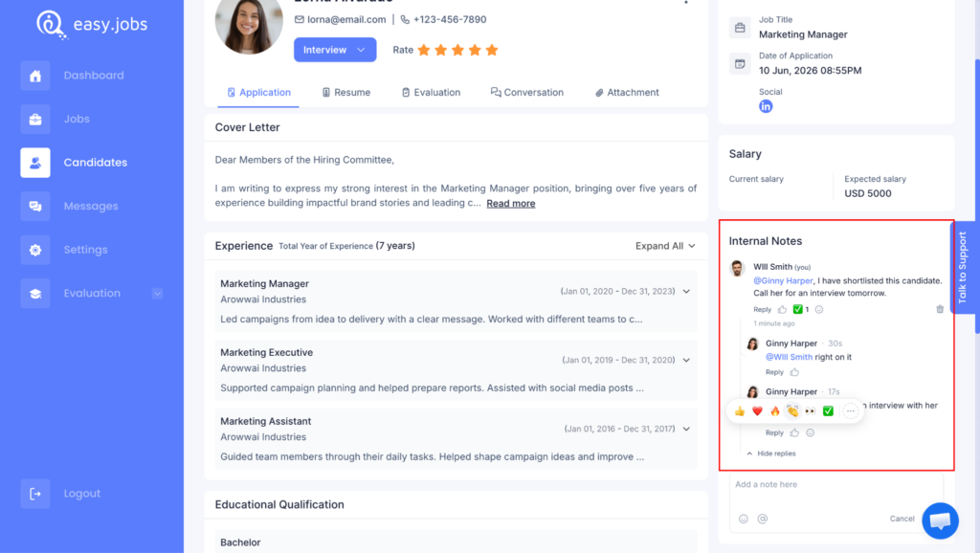The width and height of the screenshot is (980, 553).
Task: Click the @Will Smith mention
Action: (x=789, y=358)
